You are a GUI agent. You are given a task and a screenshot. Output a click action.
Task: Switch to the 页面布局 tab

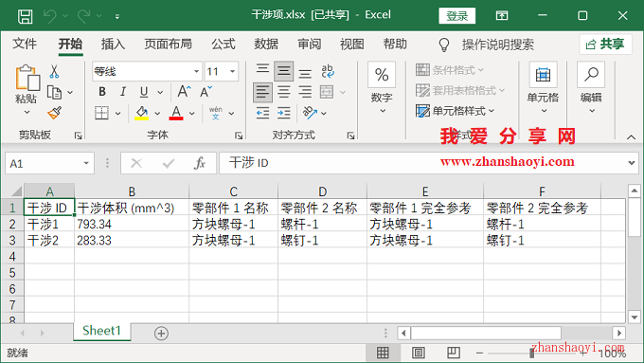point(168,44)
